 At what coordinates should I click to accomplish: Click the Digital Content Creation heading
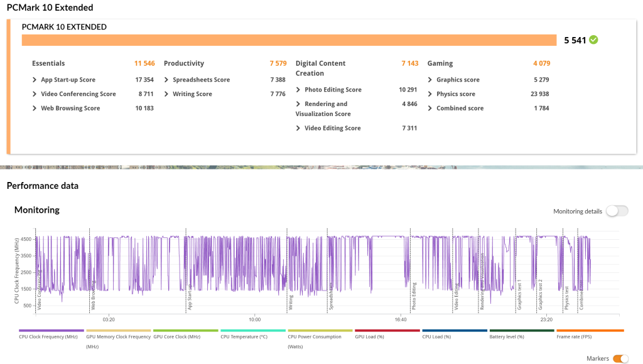[320, 68]
